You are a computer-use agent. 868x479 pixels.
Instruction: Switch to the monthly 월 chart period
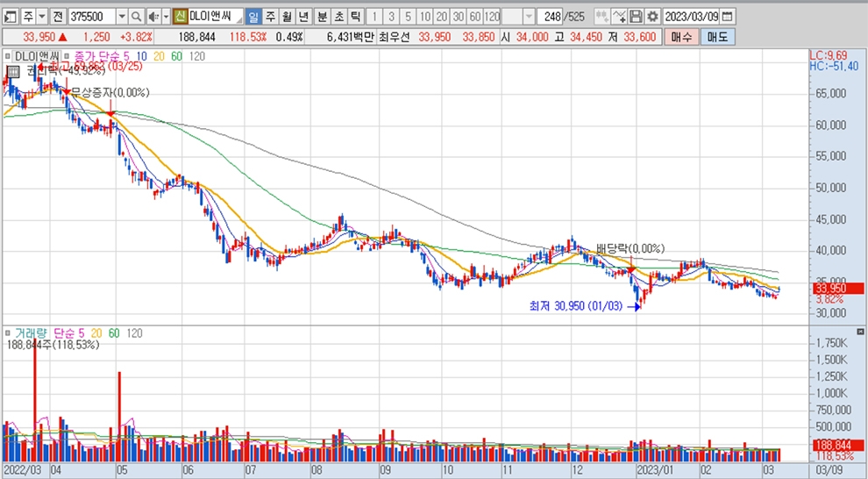(286, 17)
